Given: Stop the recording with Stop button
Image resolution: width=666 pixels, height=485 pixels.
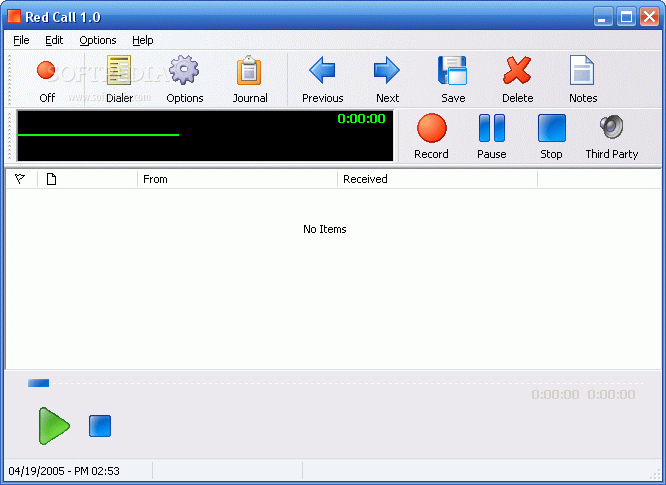Looking at the screenshot, I should (551, 136).
